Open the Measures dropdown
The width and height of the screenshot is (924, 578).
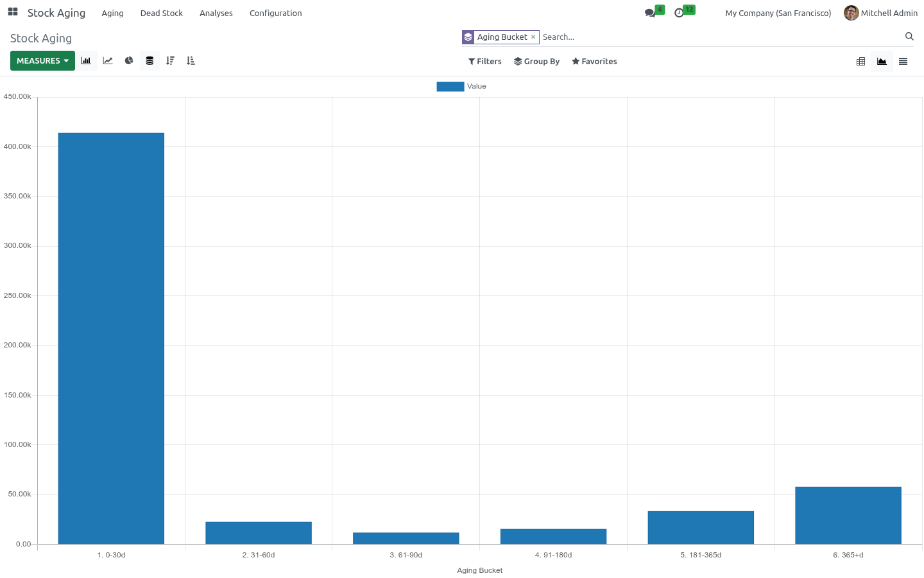coord(42,61)
